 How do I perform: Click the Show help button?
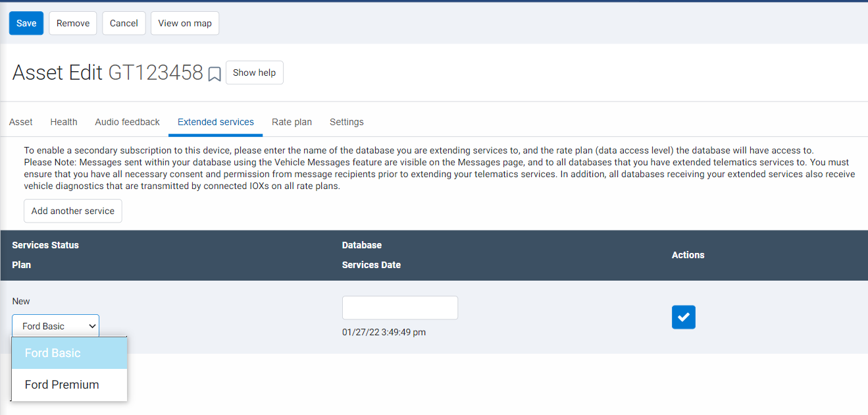(254, 72)
